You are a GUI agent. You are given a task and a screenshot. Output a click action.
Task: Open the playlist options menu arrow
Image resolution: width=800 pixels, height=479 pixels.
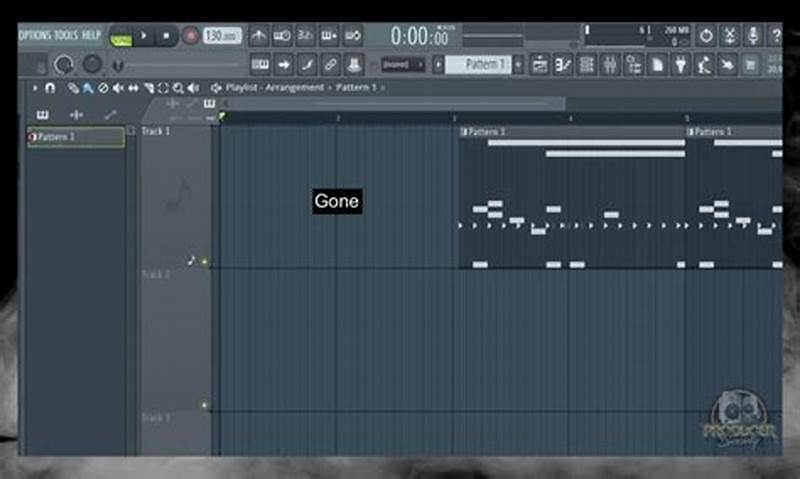pos(35,88)
